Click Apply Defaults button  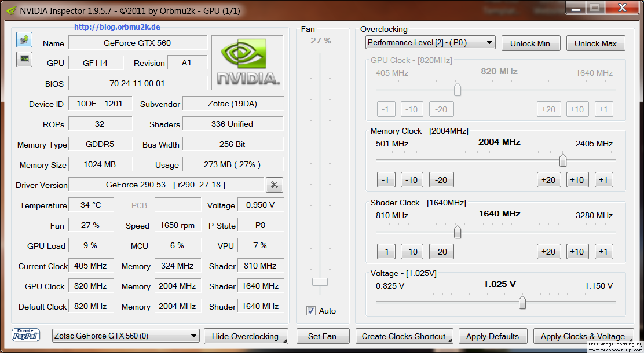[x=492, y=336]
